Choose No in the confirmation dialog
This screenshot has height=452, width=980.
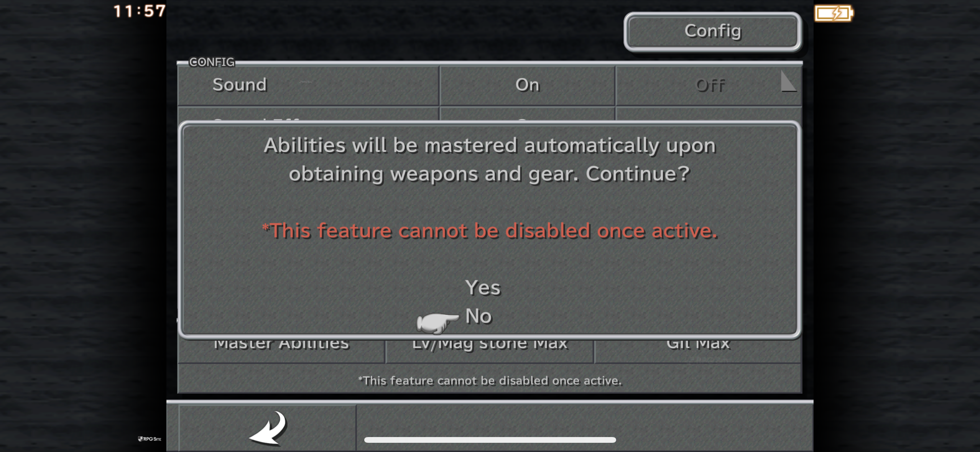(478, 316)
